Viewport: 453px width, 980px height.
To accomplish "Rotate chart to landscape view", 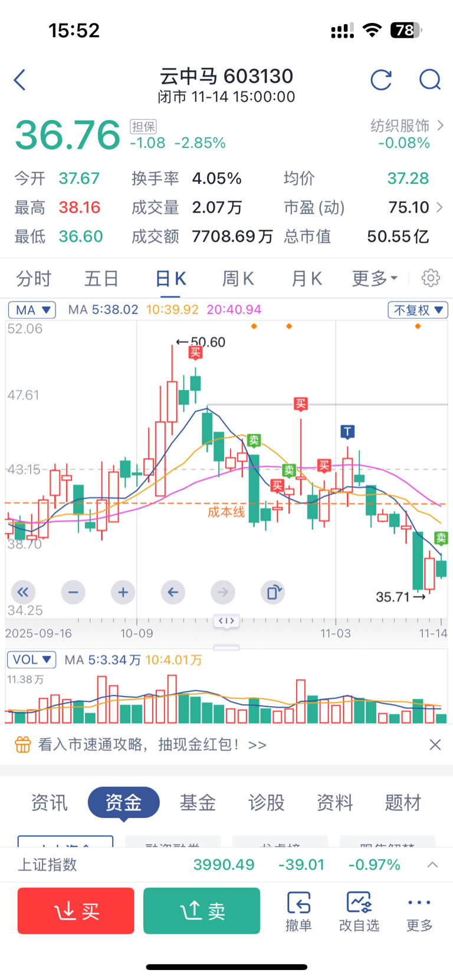I will coord(273,592).
